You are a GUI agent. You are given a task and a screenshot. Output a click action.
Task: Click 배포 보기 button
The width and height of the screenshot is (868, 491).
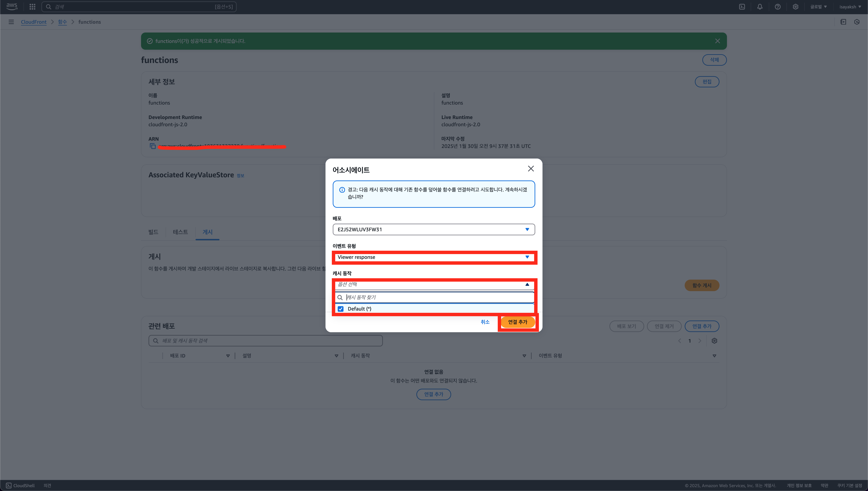pos(626,326)
